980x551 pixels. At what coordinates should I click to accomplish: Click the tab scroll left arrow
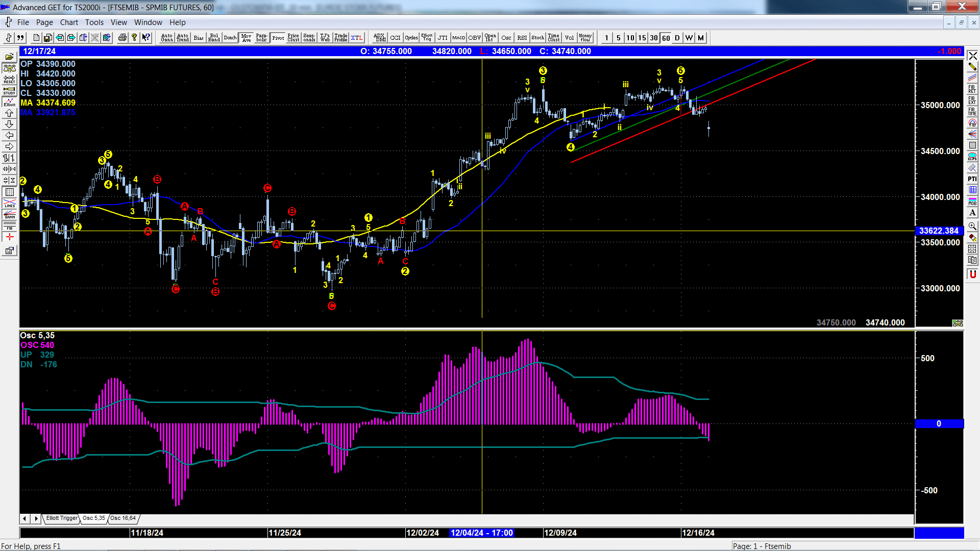click(x=24, y=518)
